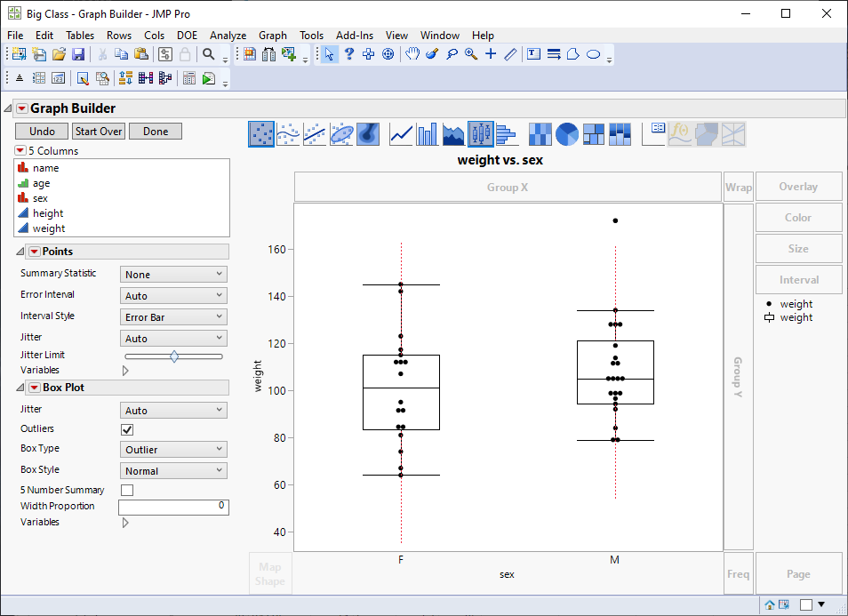
Task: Adjust the Jitter Limit slider
Action: tap(174, 356)
